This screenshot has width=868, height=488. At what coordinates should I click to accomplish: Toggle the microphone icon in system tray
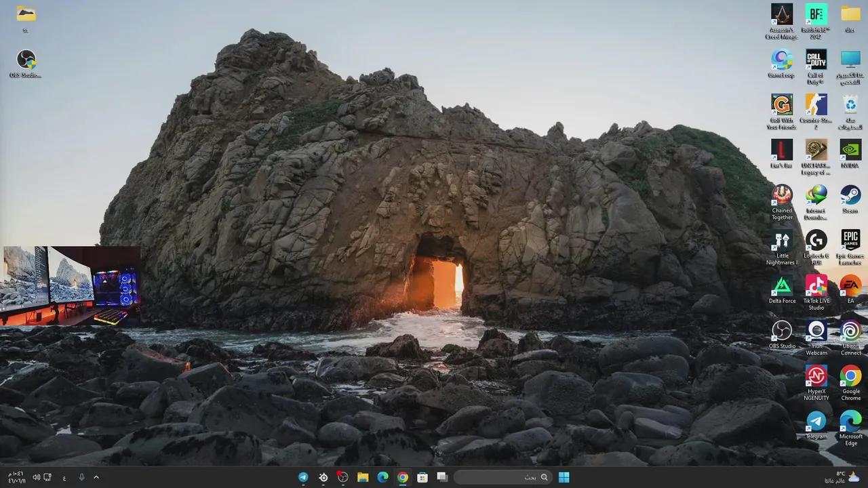point(81,477)
